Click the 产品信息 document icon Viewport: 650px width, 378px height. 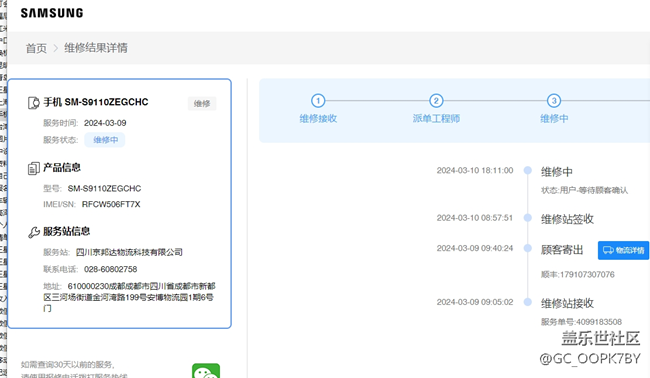(34, 168)
